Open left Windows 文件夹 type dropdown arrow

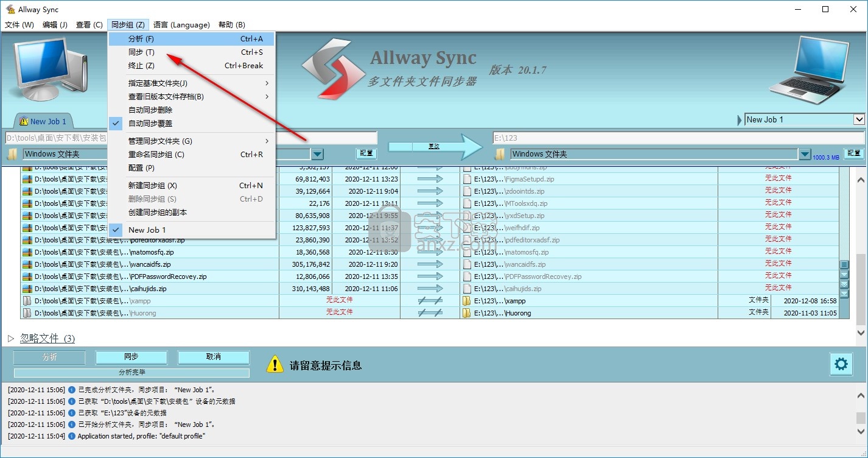point(317,154)
